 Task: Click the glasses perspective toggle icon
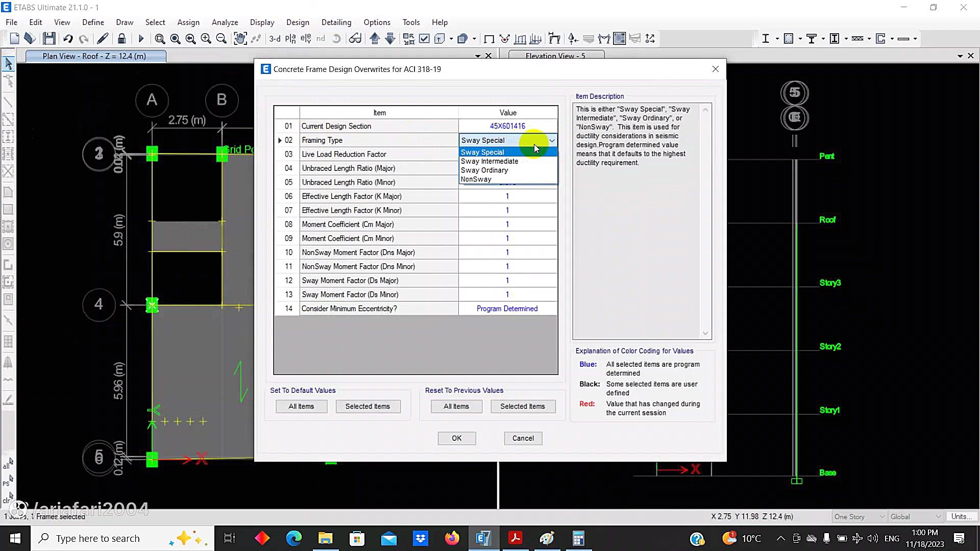[355, 38]
